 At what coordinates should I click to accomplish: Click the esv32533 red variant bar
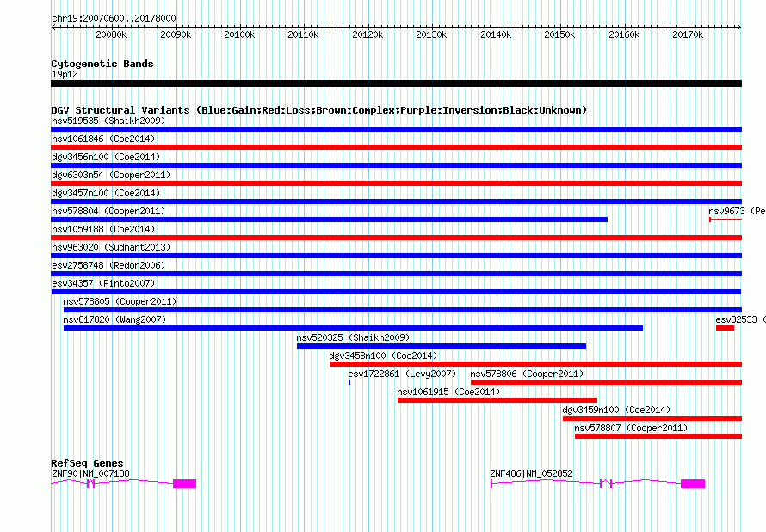click(725, 328)
